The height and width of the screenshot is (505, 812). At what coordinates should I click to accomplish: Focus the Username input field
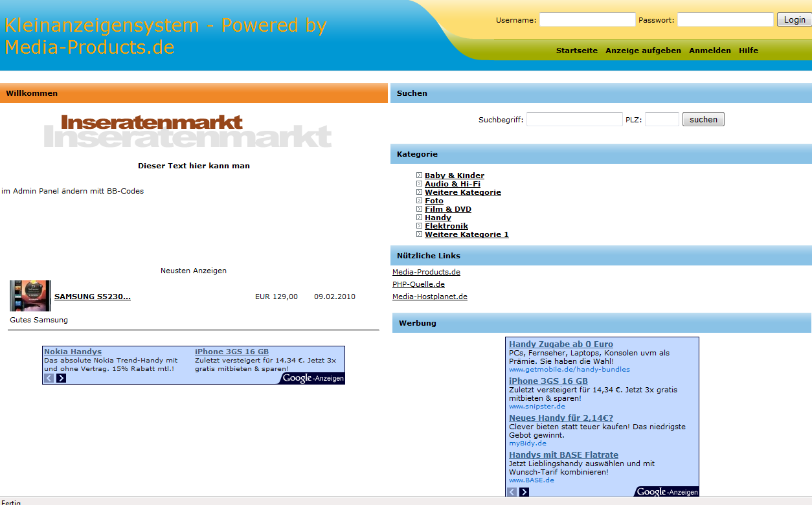[x=587, y=20]
